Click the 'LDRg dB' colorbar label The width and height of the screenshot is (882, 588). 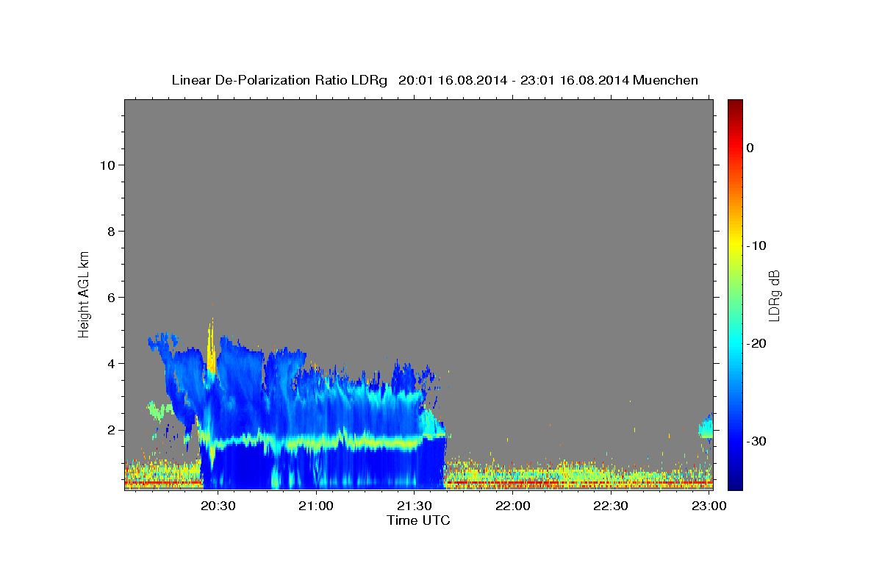pos(773,294)
